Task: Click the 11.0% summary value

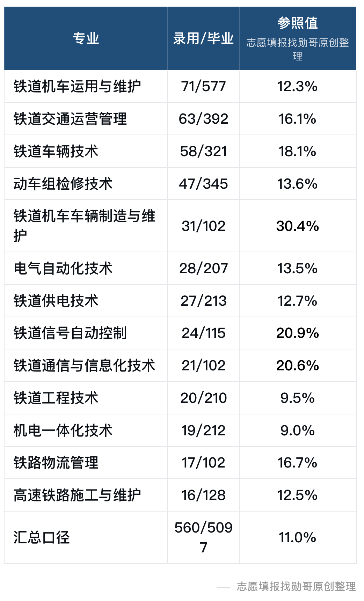Action: (x=298, y=537)
